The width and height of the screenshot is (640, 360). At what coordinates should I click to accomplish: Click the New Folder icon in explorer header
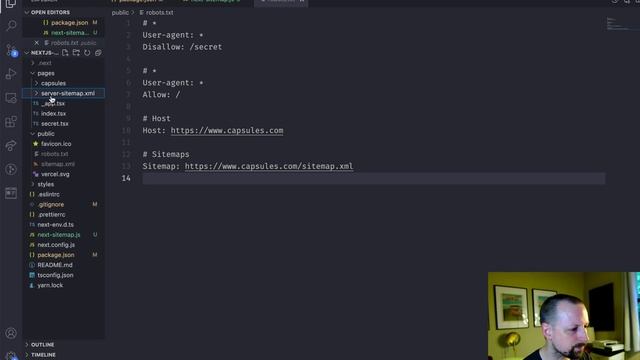click(x=76, y=53)
